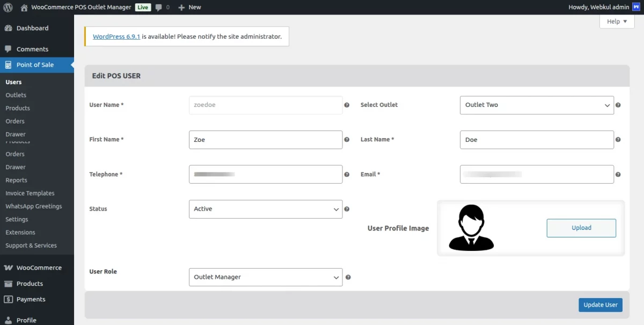Select WhatsApp Greetings submenu item
644x325 pixels.
click(33, 206)
